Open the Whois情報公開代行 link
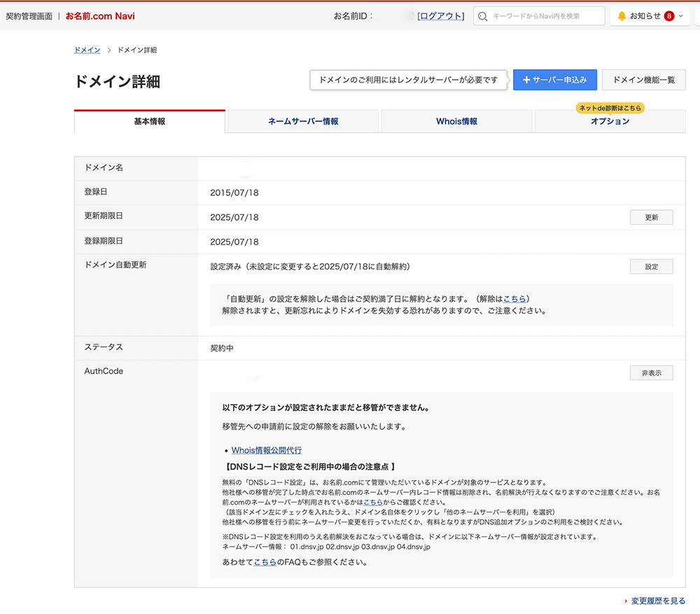 click(x=267, y=450)
